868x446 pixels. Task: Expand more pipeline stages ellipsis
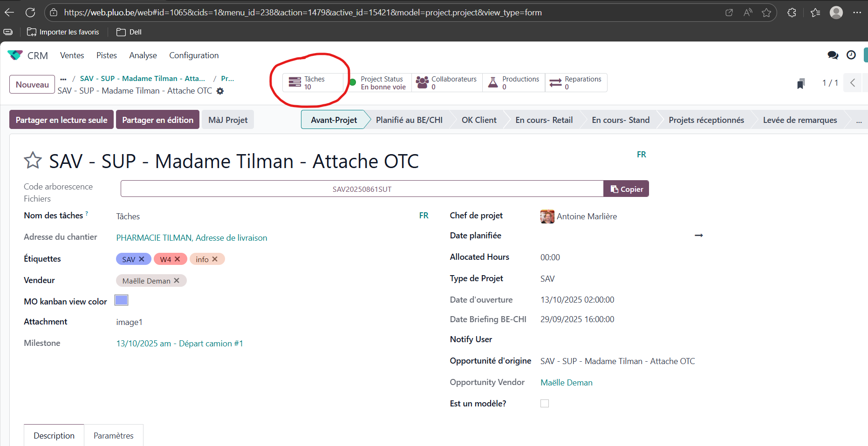coord(859,120)
